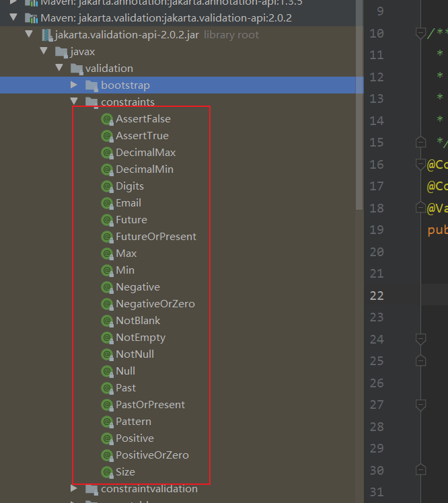Select the constraints package label
The image size is (448, 503).
pos(128,102)
